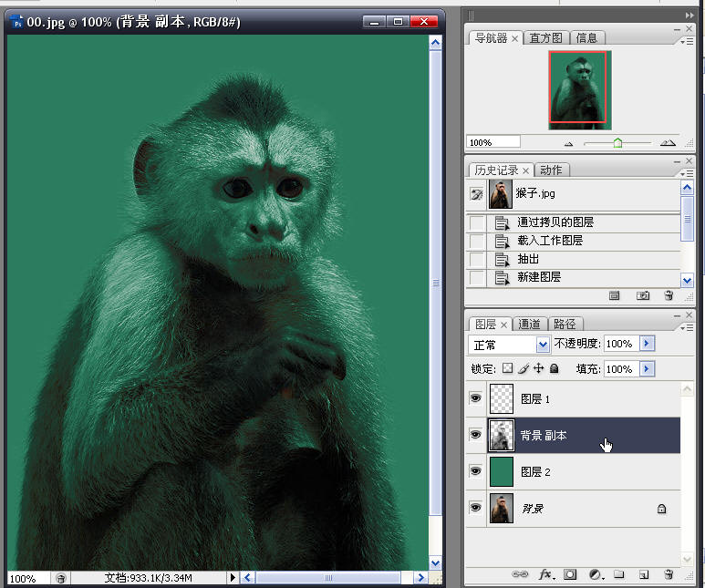
Task: Toggle history brush box for 抽出
Action: click(476, 260)
